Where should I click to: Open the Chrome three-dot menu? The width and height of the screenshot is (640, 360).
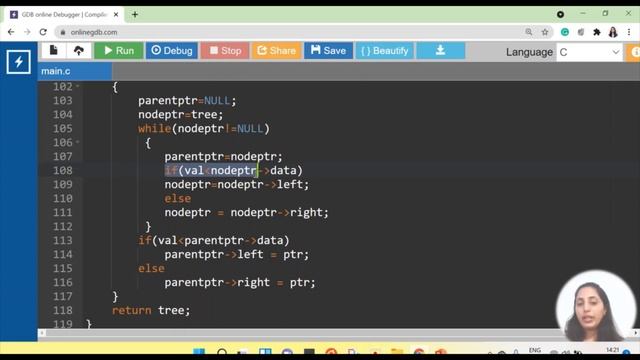(629, 32)
